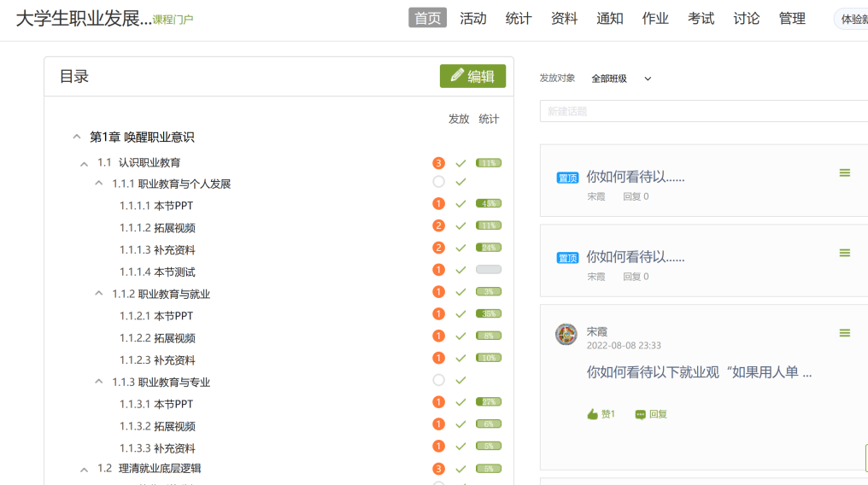Click the 新建话题 input field
868x485 pixels.
click(x=704, y=111)
